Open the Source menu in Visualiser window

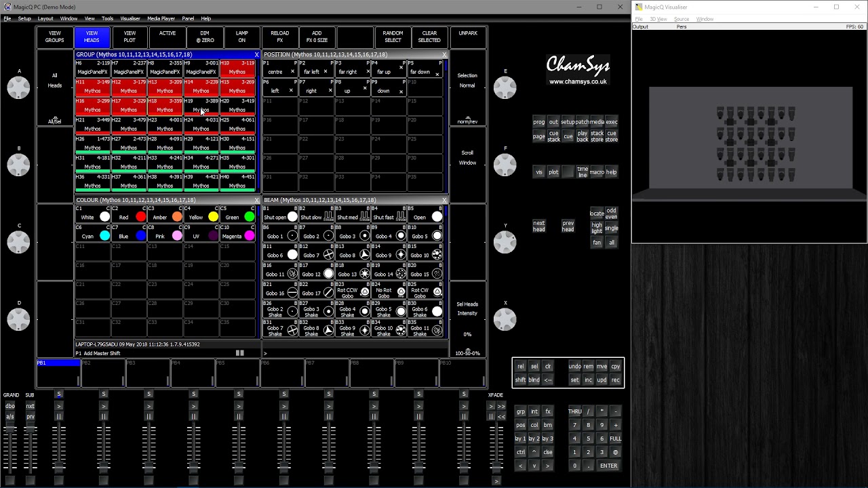[x=681, y=19]
